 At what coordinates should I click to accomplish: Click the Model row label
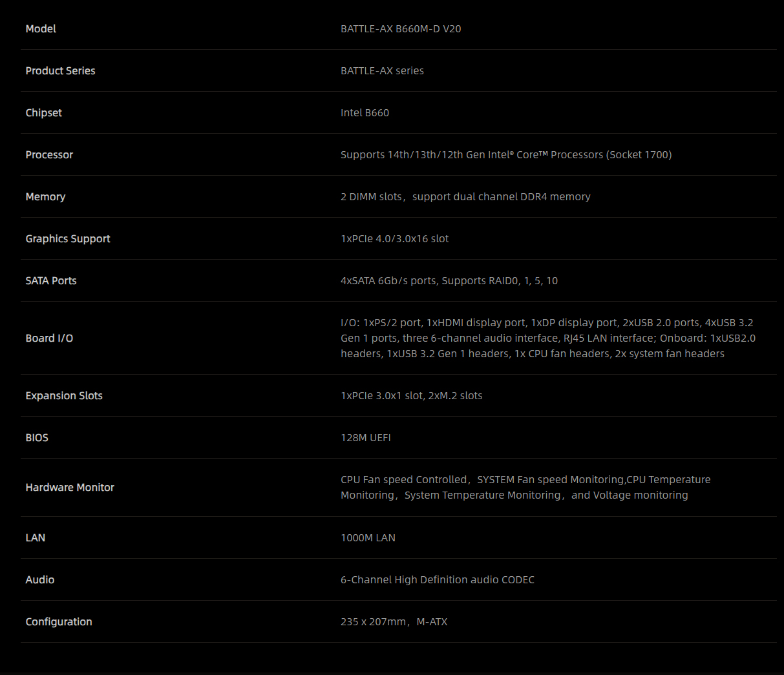click(x=41, y=29)
